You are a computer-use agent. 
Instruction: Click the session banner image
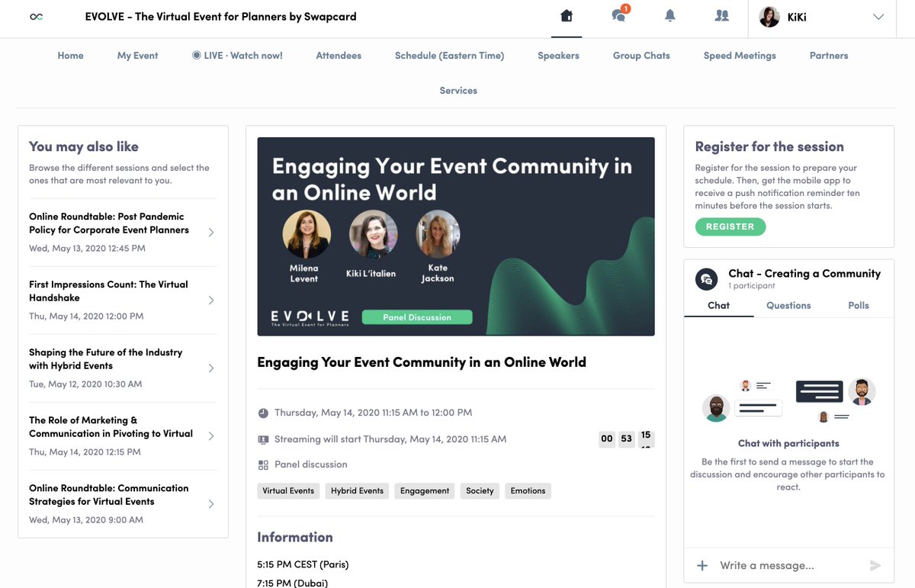click(456, 236)
